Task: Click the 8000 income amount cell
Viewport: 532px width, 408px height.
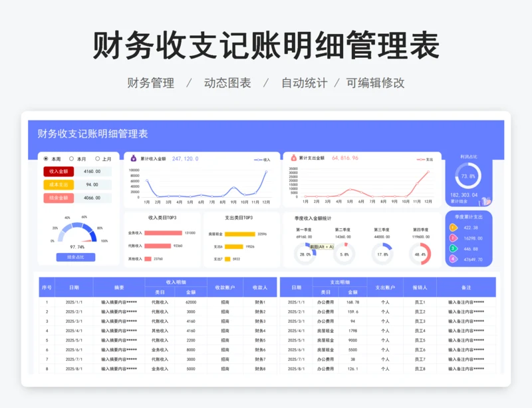Action: [x=191, y=349]
